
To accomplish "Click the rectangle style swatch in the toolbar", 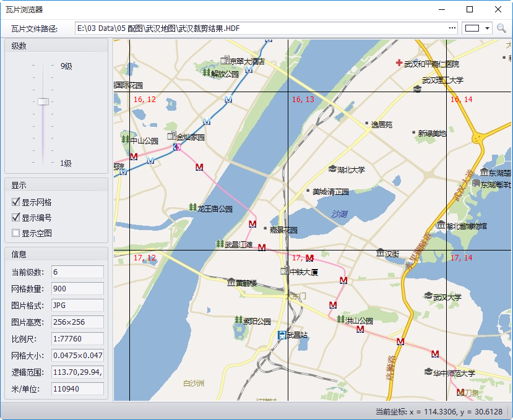I will [x=472, y=28].
